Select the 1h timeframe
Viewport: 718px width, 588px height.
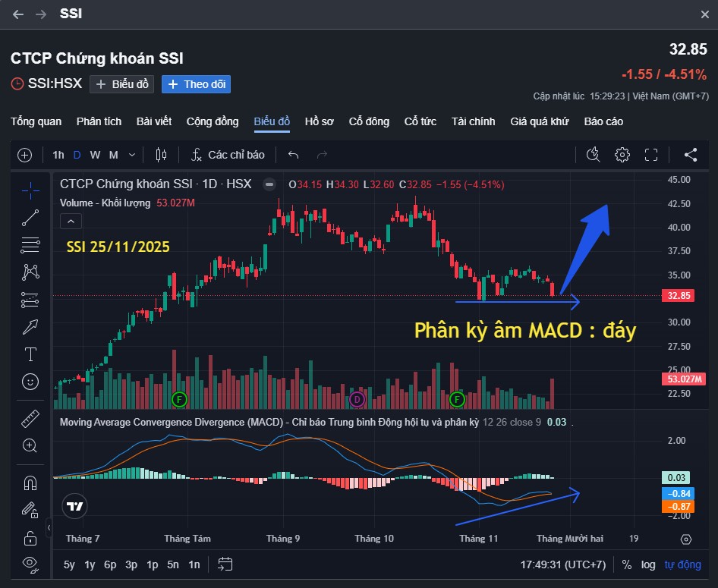pos(58,155)
